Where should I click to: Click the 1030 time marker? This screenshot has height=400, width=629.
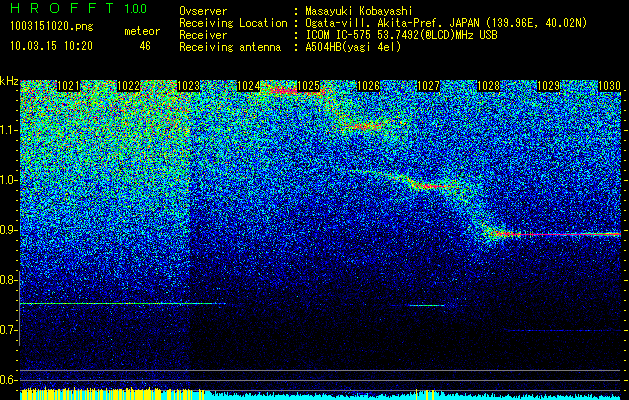pyautogui.click(x=609, y=86)
